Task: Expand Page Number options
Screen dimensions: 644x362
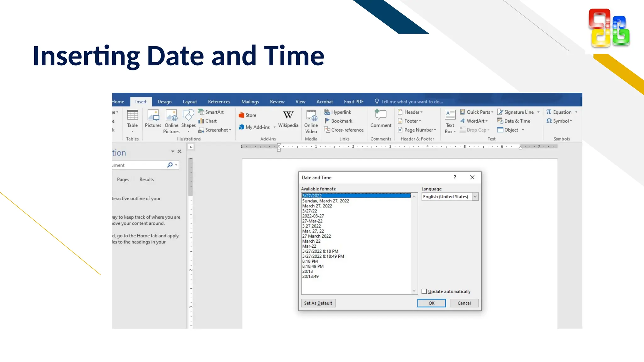Action: (x=417, y=130)
